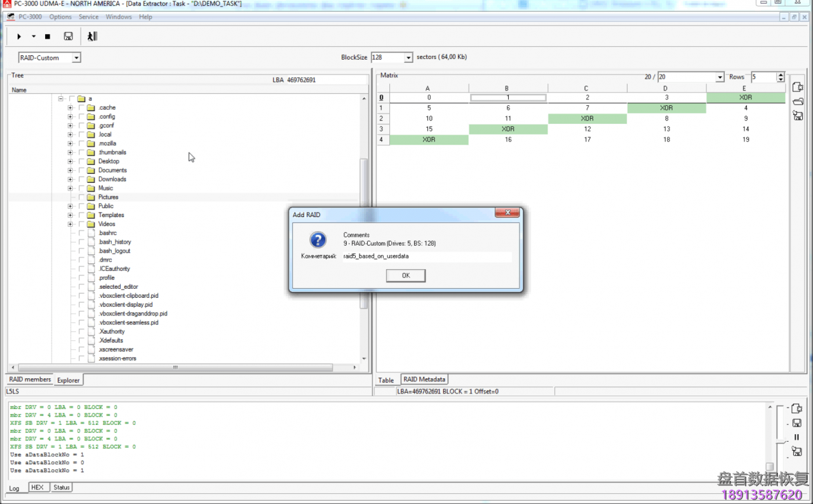Click the open folder icon beside Matrix
Viewport: 813px width, 504px height.
coord(797,102)
